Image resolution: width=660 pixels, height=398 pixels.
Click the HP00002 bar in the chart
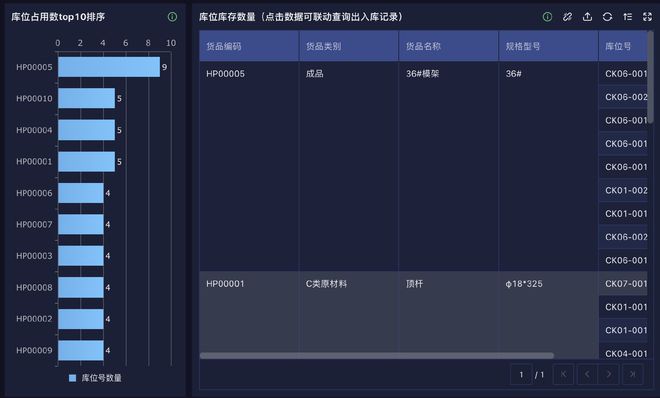click(x=81, y=319)
